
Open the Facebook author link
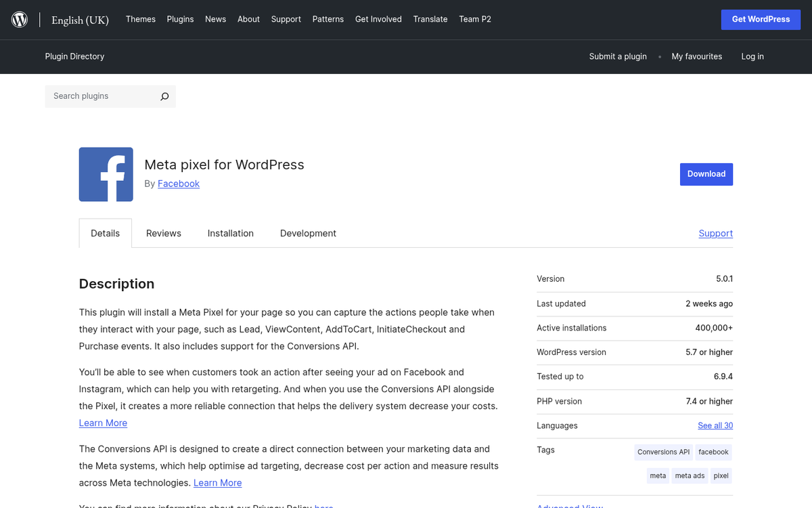179,184
